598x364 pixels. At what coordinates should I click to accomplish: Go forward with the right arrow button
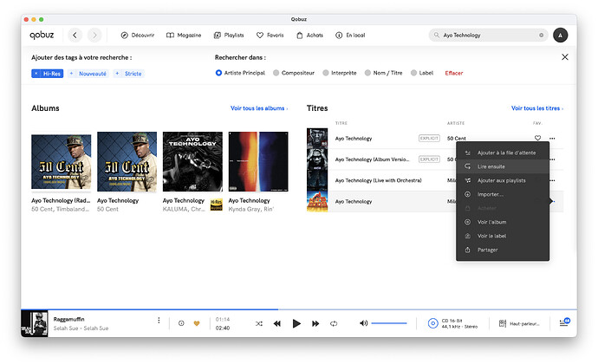click(x=94, y=36)
